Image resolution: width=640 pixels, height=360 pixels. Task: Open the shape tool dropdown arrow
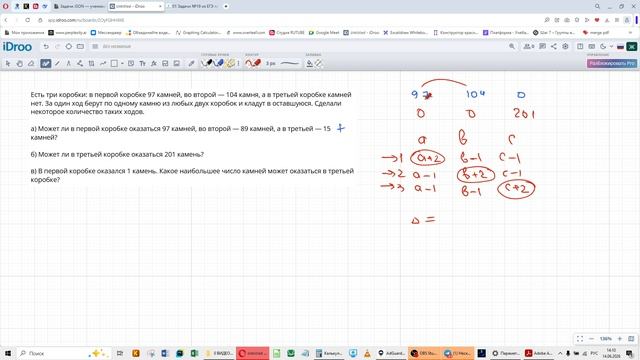click(x=122, y=63)
